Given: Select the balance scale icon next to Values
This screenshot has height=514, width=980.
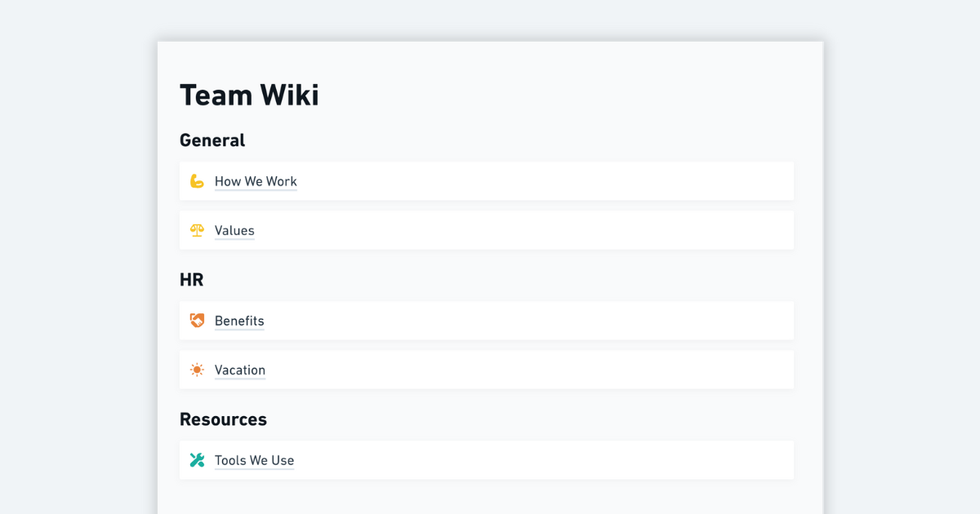Looking at the screenshot, I should pos(196,230).
